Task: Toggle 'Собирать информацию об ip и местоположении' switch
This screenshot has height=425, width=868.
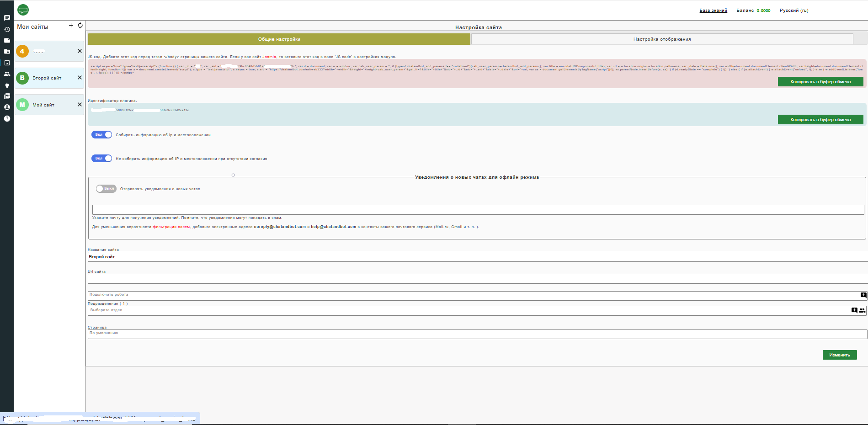Action: (x=101, y=135)
